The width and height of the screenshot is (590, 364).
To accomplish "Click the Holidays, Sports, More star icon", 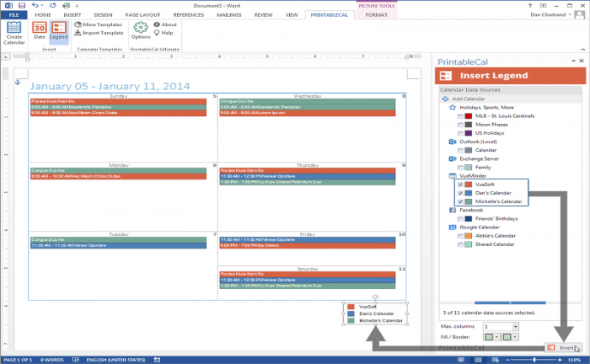I will pyautogui.click(x=453, y=108).
